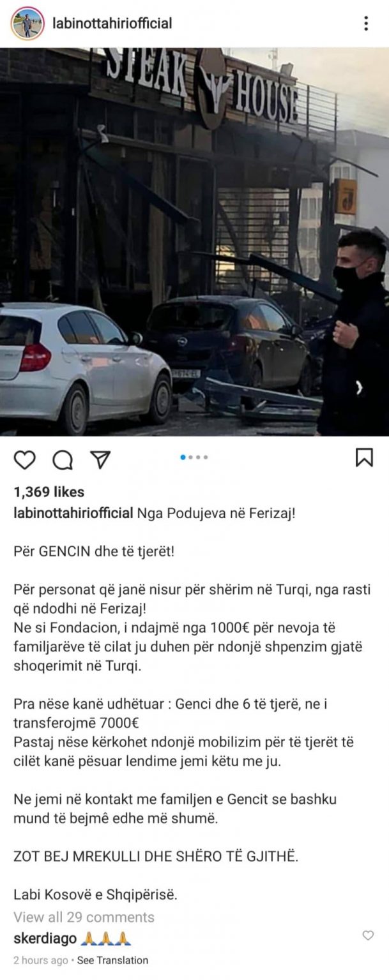Save post with bookmark icon
The image size is (389, 980).
click(364, 457)
